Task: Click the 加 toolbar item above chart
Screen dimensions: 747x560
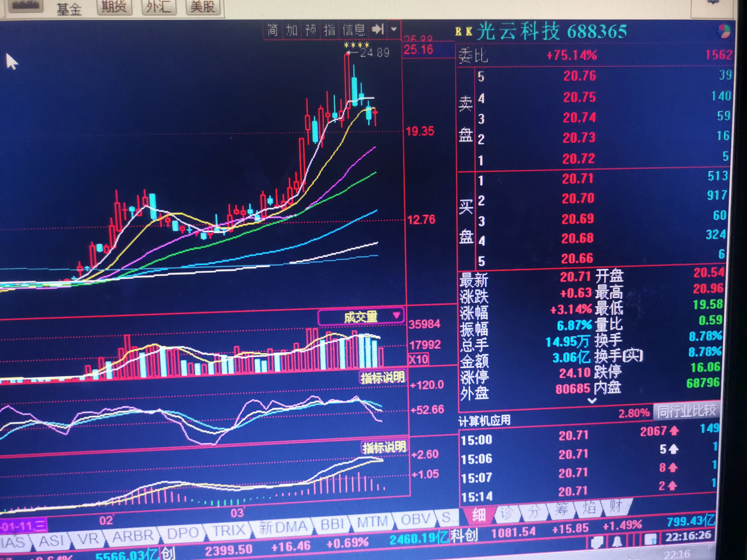Action: click(292, 30)
